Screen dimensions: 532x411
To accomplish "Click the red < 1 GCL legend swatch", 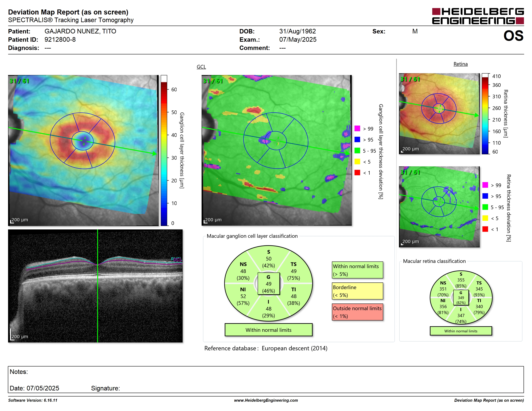I will (x=357, y=173).
